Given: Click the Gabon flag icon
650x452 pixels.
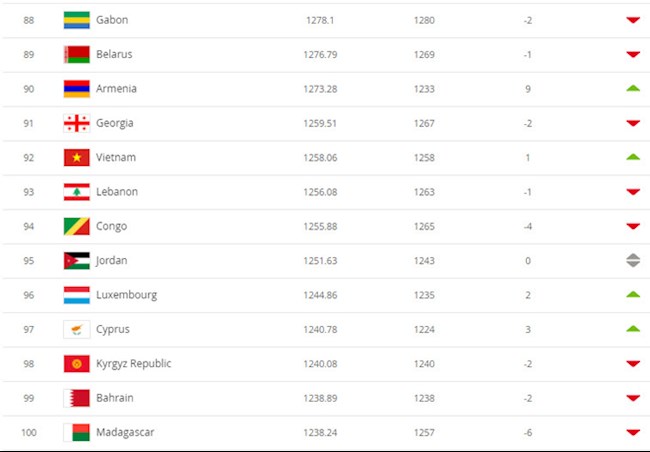Looking at the screenshot, I should 77,20.
